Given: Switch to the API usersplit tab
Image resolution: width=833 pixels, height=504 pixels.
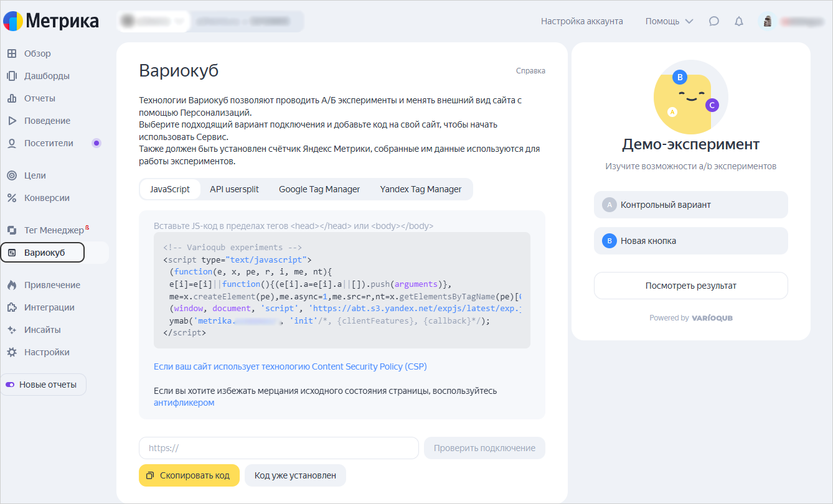Looking at the screenshot, I should 234,189.
